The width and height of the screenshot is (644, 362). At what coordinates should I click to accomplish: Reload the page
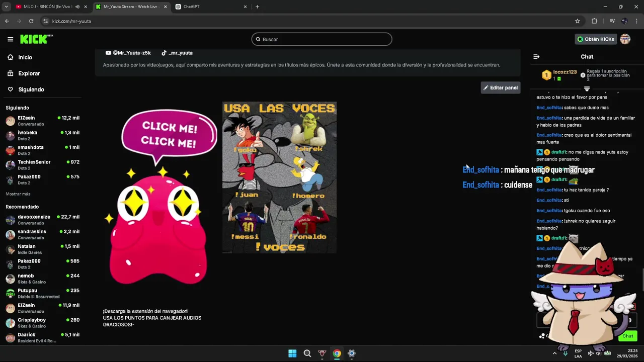31,21
